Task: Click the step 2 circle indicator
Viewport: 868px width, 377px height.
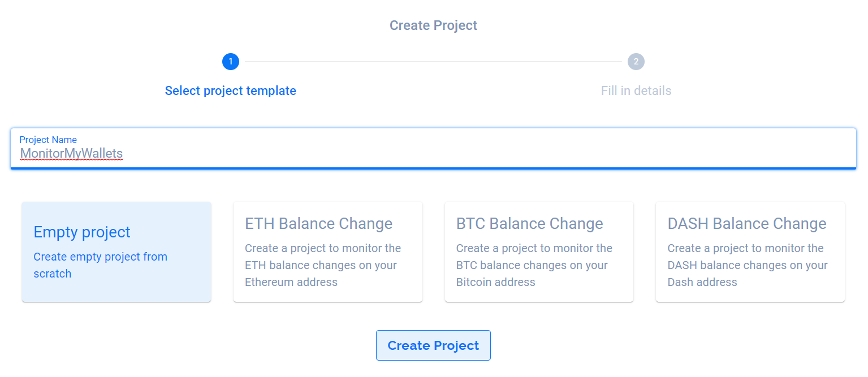Action: click(636, 62)
